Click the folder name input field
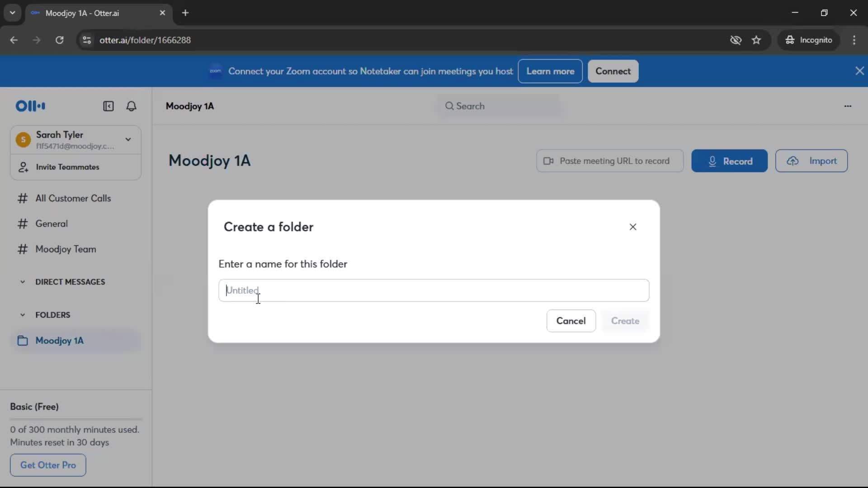 [434, 291]
